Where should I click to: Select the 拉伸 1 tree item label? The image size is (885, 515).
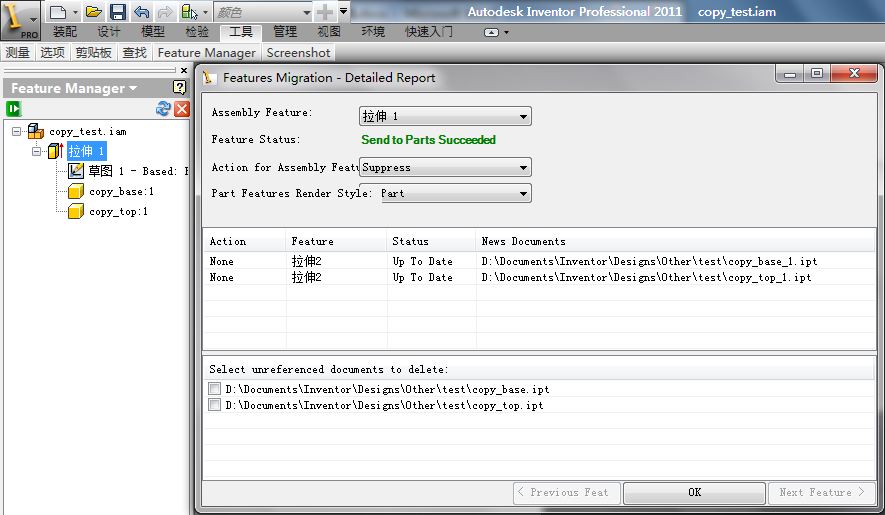click(86, 151)
